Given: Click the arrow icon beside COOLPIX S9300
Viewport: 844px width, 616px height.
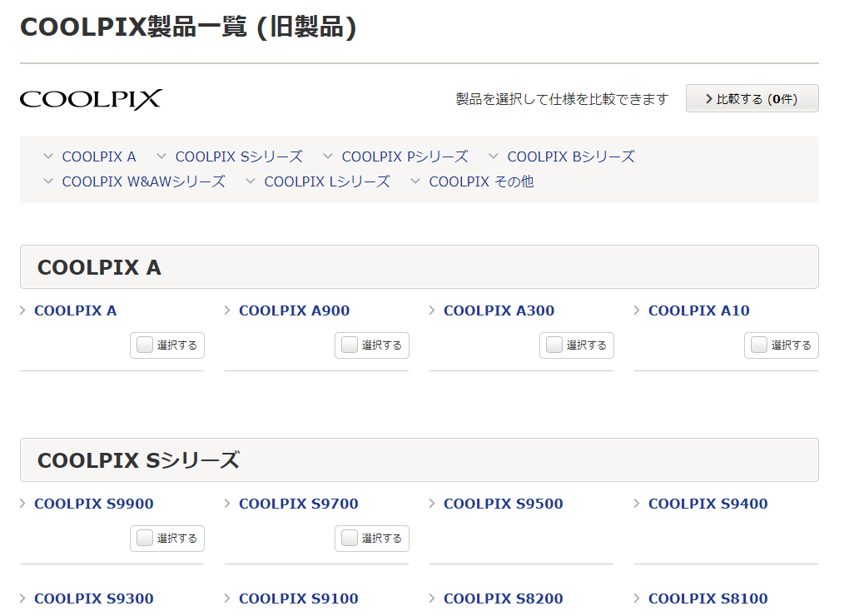Looking at the screenshot, I should pos(22,599).
